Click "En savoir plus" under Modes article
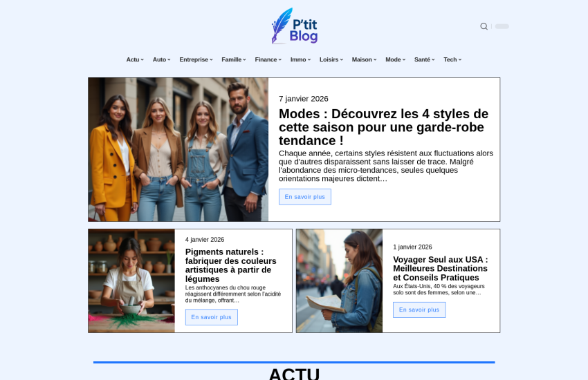The height and width of the screenshot is (380, 588). pos(305,197)
